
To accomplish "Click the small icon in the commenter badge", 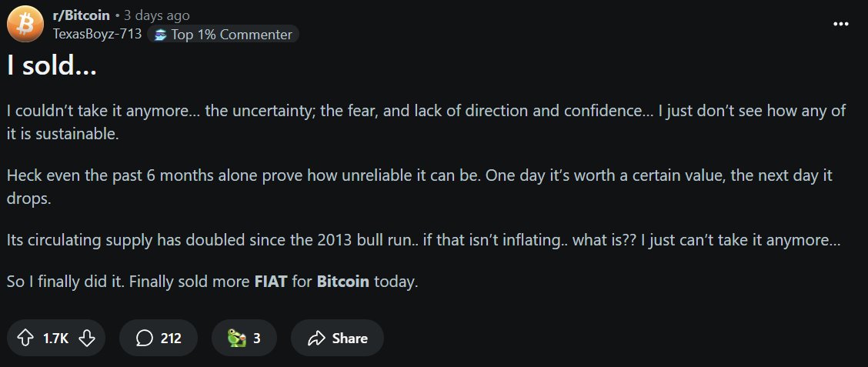I will 160,35.
